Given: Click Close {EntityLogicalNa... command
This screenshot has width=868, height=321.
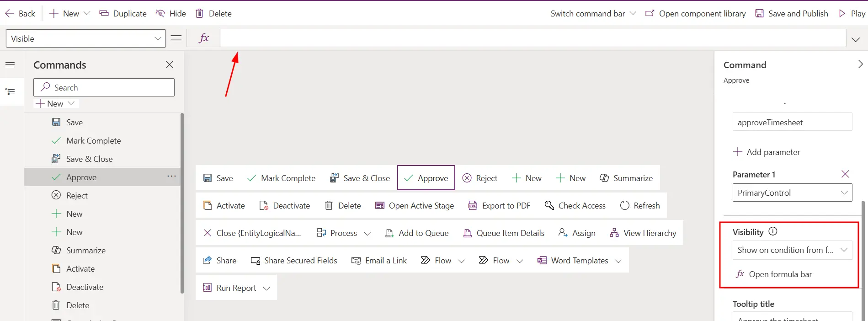Looking at the screenshot, I should point(252,233).
